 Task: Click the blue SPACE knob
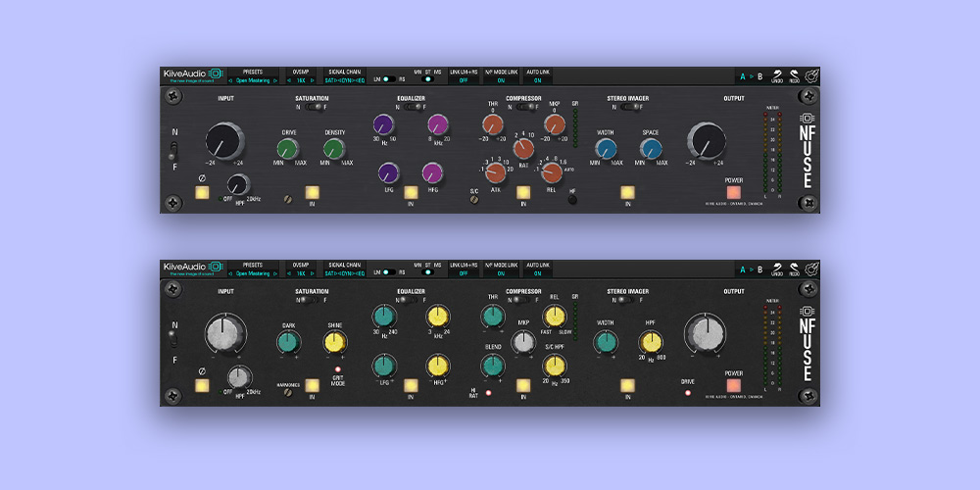tap(652, 149)
